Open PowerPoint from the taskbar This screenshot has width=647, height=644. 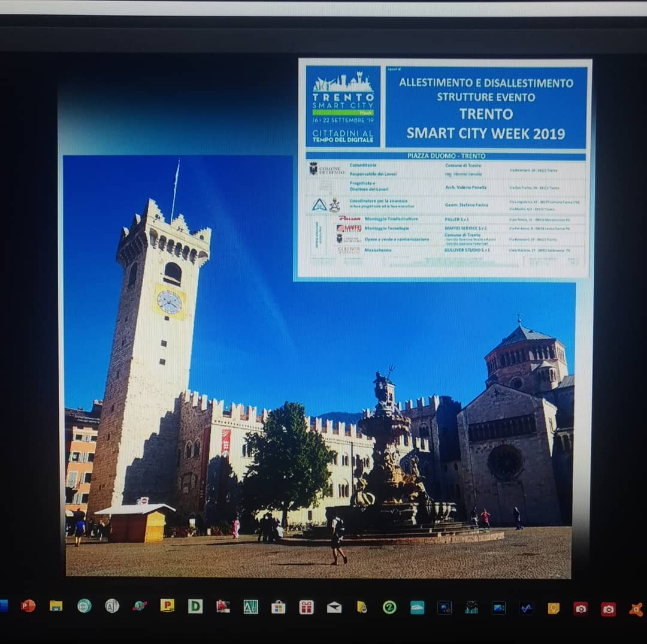tap(28, 606)
